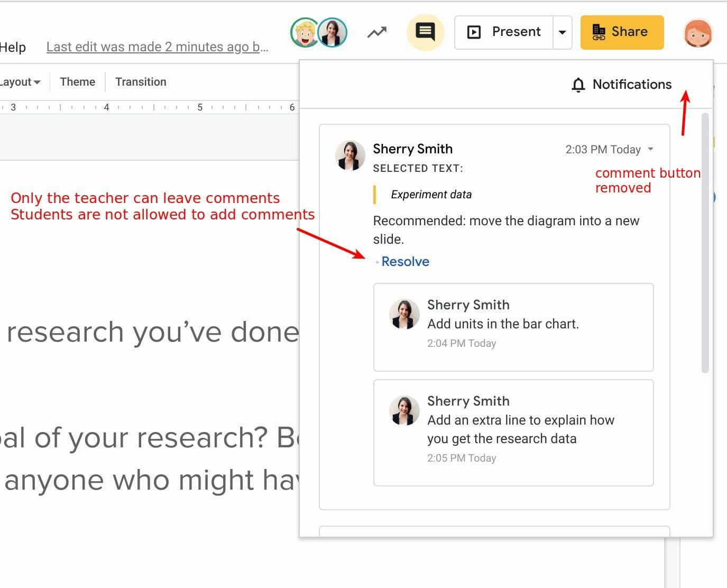This screenshot has height=588, width=727.
Task: Click the slideshow icon inside Present button
Action: click(474, 32)
